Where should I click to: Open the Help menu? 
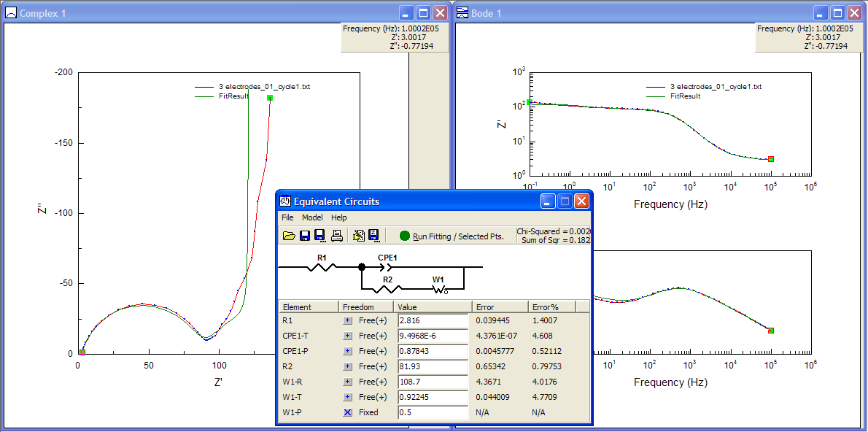point(338,217)
